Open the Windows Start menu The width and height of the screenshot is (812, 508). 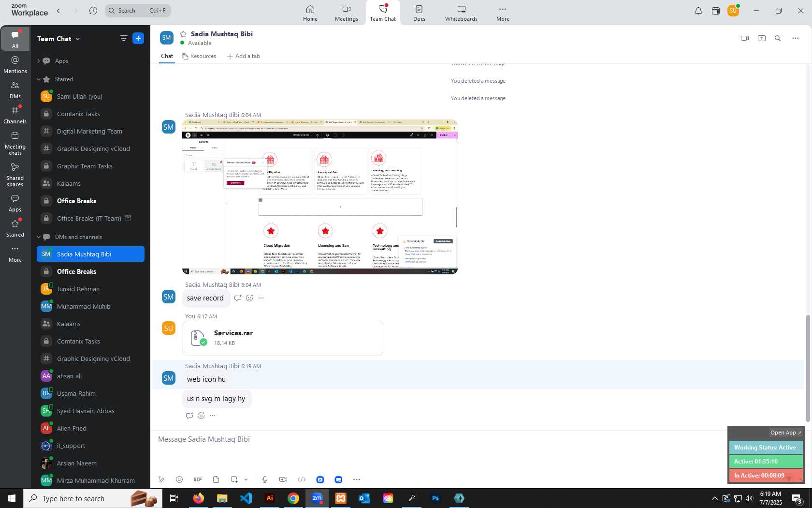pyautogui.click(x=12, y=498)
